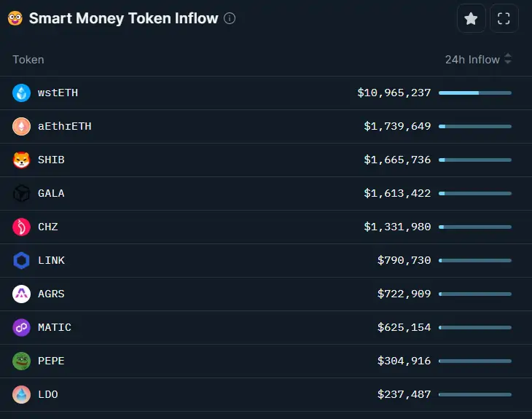Click the wstETH inflow progress bar

(475, 93)
